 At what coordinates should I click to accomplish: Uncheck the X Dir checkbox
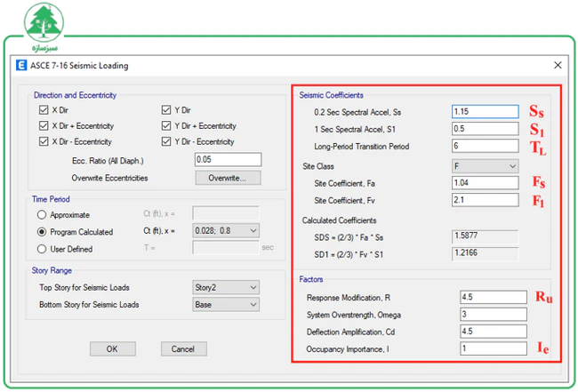(x=44, y=110)
